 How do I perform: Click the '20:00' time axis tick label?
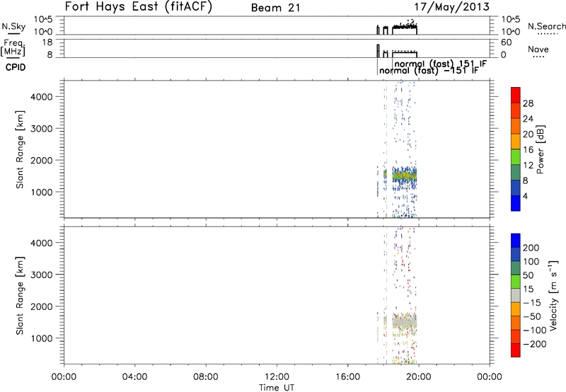418,377
